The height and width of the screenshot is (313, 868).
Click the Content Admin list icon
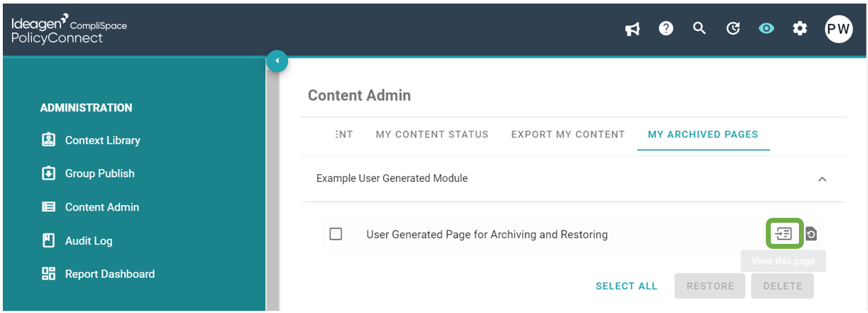(x=49, y=207)
